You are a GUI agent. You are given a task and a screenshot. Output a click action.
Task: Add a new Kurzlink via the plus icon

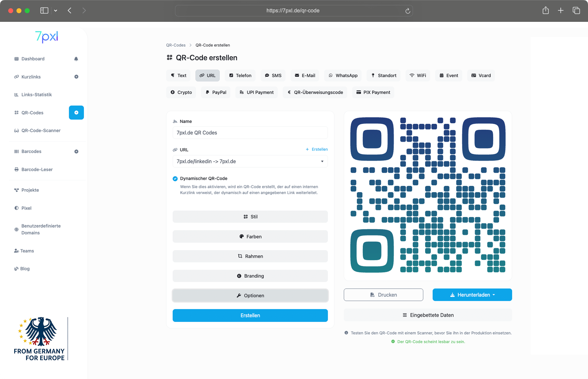76,77
